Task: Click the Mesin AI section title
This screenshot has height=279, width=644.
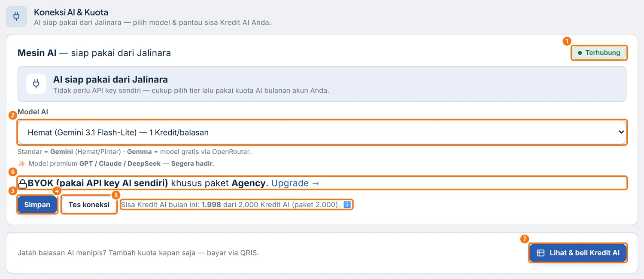Action: [94, 53]
